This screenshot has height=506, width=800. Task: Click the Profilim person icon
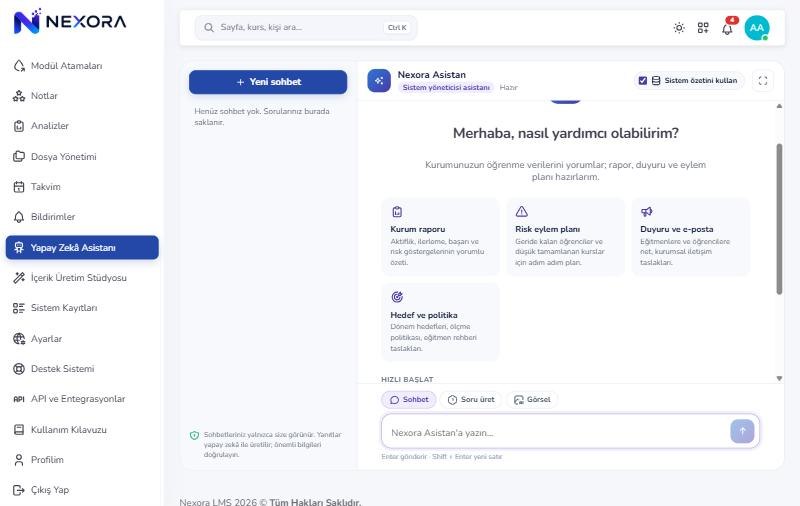(x=19, y=460)
